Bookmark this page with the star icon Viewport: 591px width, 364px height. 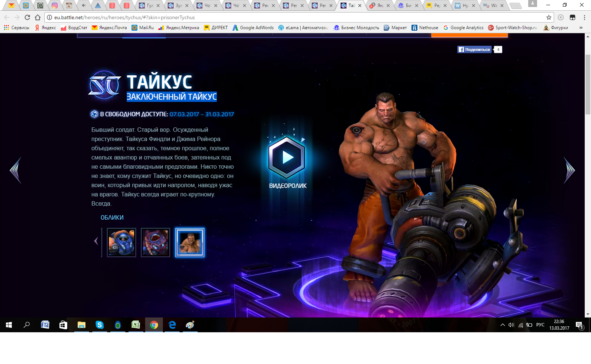(x=549, y=17)
